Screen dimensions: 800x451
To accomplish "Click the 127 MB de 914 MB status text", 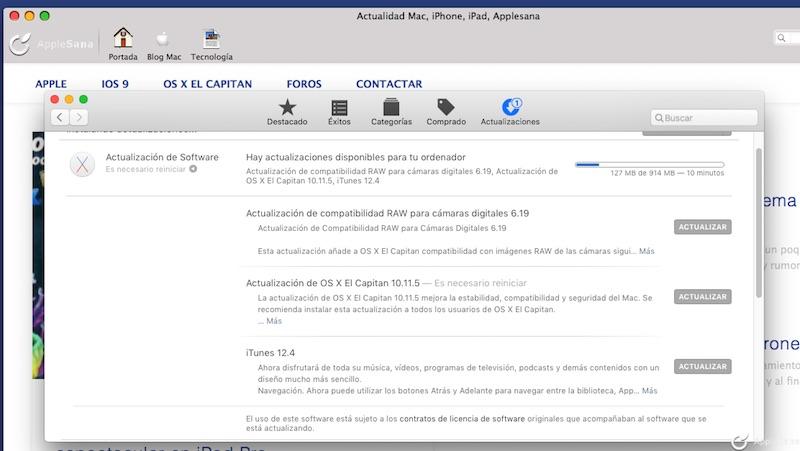I will (667, 173).
